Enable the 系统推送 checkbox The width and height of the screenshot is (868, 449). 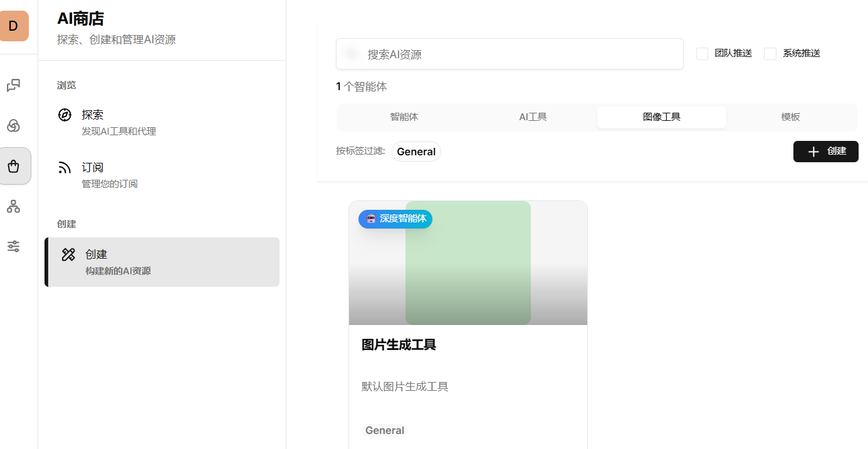(x=770, y=54)
